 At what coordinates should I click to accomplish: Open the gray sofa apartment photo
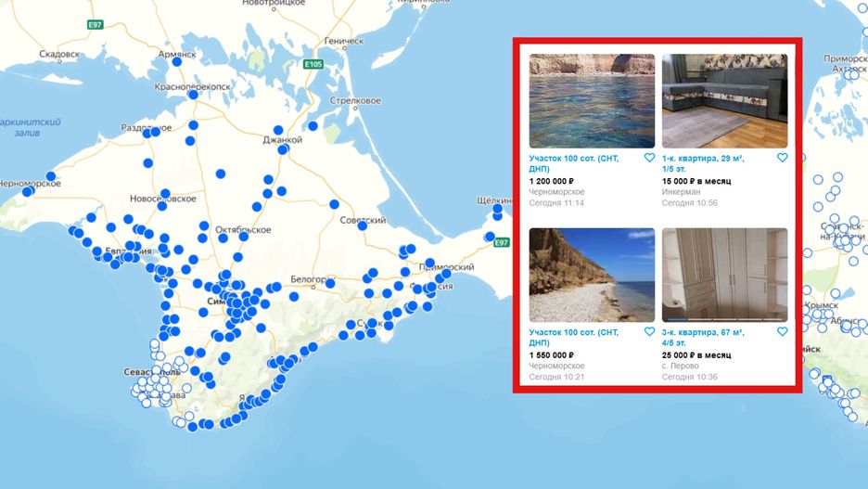724,101
